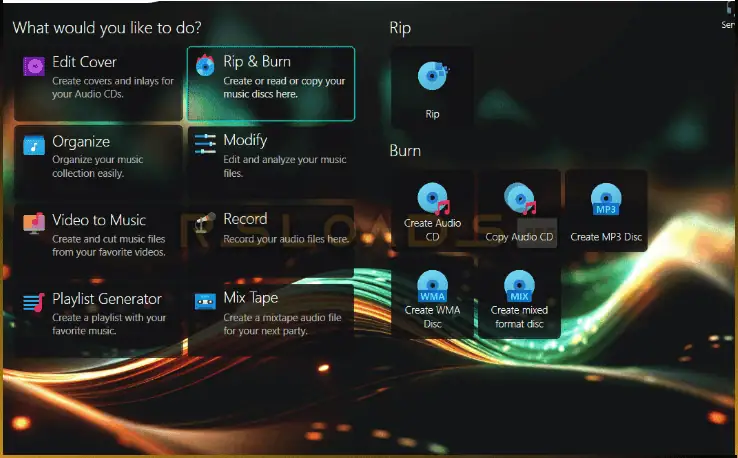This screenshot has width=738, height=458.
Task: Start Create Audio CD burn option
Action: 432,210
